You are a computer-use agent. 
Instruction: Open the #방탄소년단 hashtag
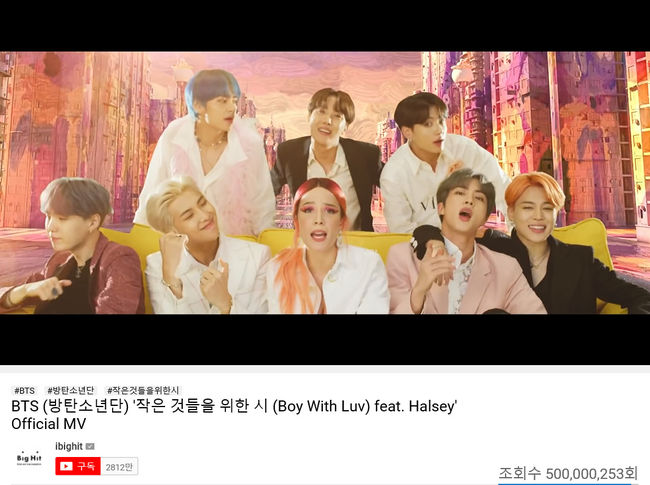coord(70,390)
